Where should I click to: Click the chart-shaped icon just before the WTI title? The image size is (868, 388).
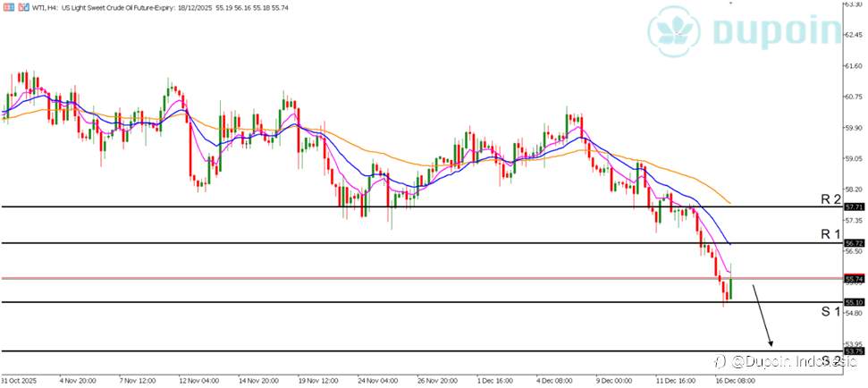coord(22,8)
